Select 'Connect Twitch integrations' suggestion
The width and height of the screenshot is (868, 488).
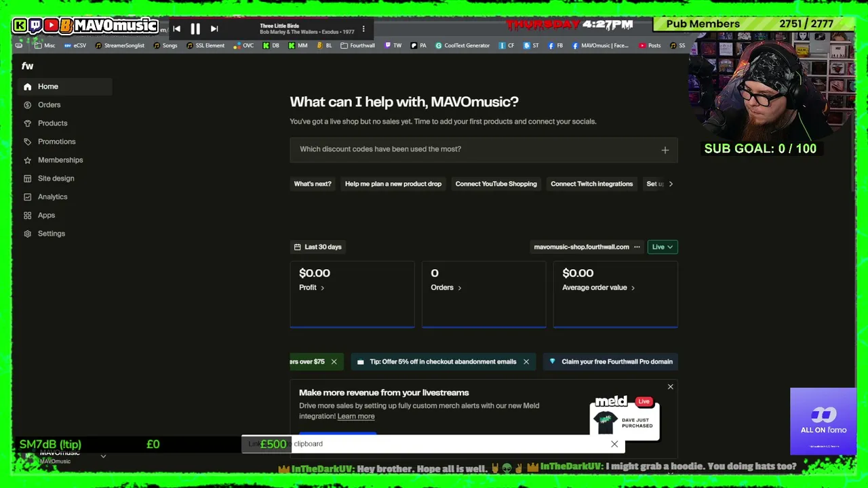click(592, 184)
